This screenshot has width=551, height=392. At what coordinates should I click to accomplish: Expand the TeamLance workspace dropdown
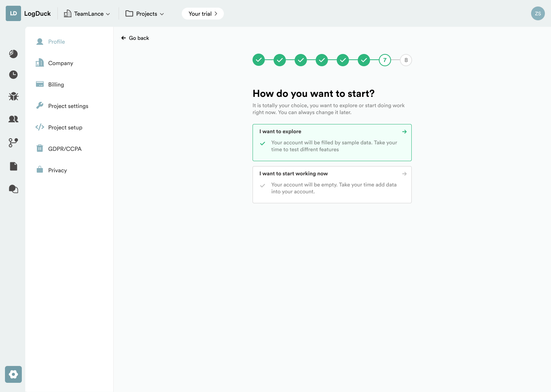tap(87, 14)
